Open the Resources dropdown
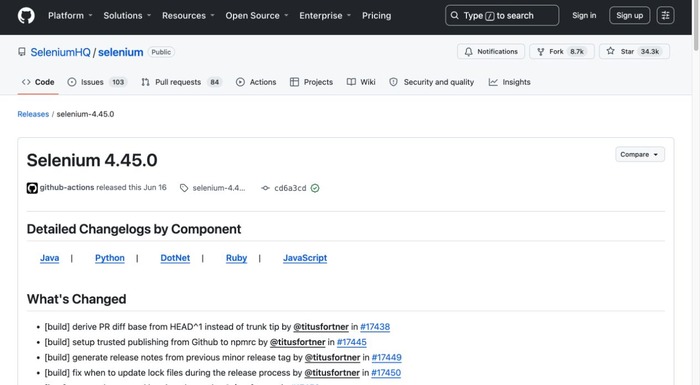Screen dimensions: 700x385 (188, 16)
